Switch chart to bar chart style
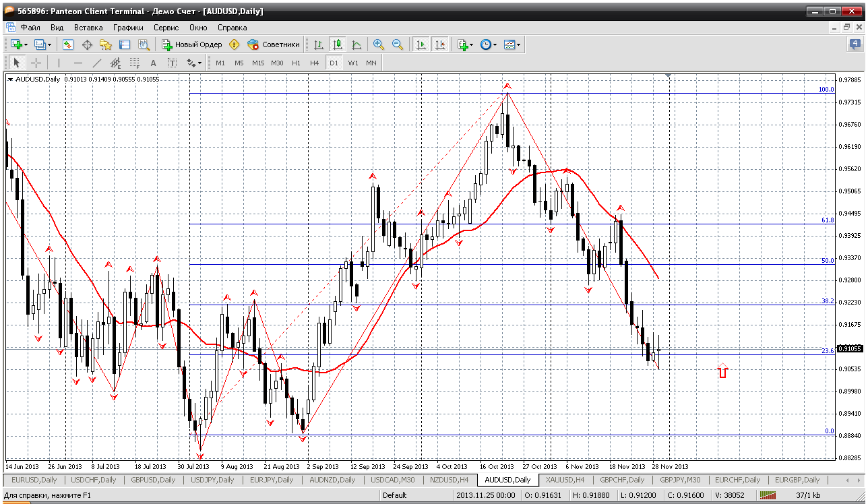The width and height of the screenshot is (868, 504). (318, 44)
